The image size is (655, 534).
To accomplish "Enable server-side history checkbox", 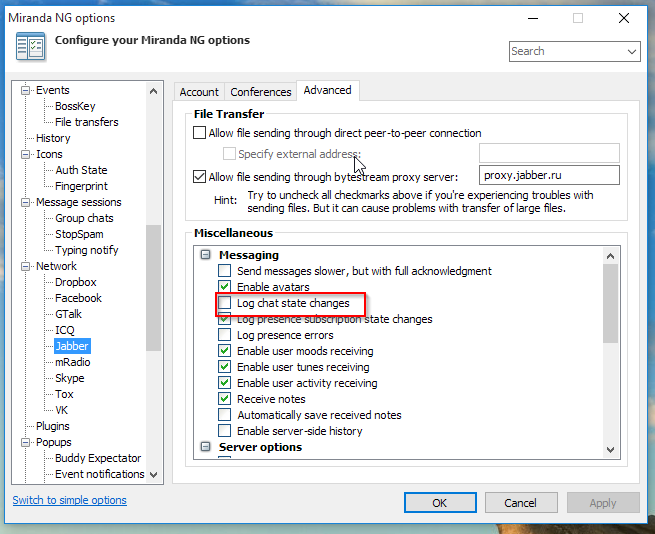I will (225, 431).
